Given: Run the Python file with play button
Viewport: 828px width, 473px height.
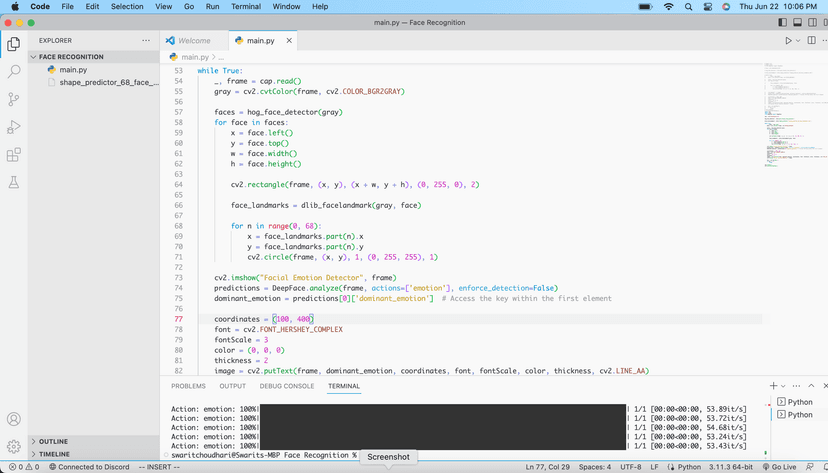Looking at the screenshot, I should point(788,41).
